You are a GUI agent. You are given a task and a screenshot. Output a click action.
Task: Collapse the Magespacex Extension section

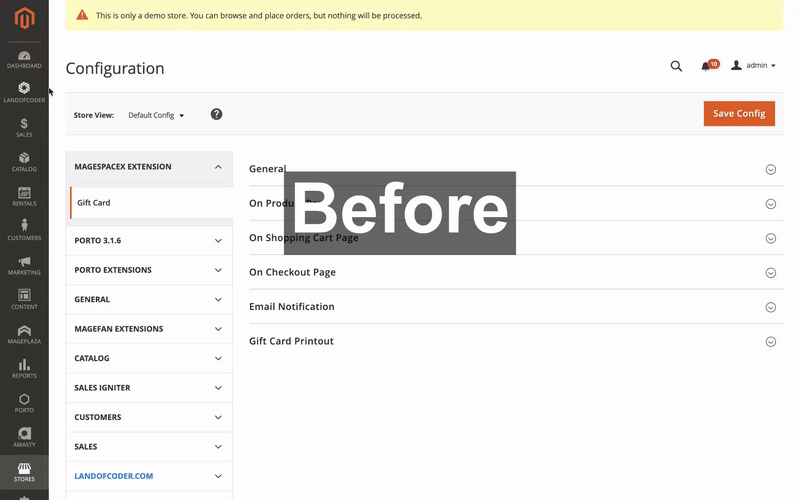(149, 167)
